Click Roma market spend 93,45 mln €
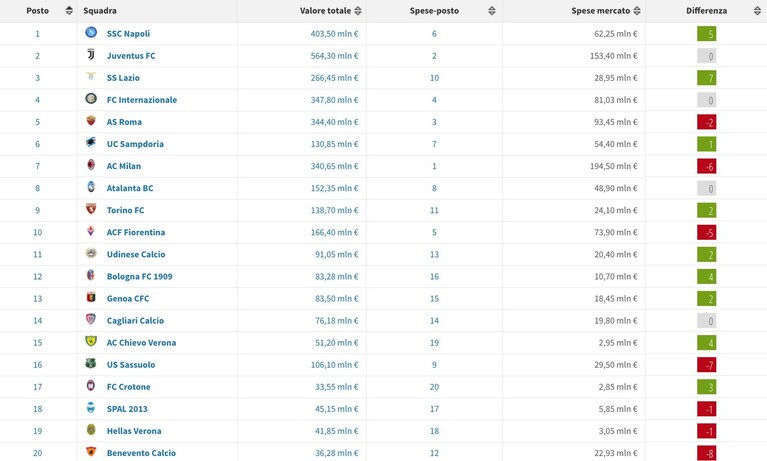 pos(616,122)
